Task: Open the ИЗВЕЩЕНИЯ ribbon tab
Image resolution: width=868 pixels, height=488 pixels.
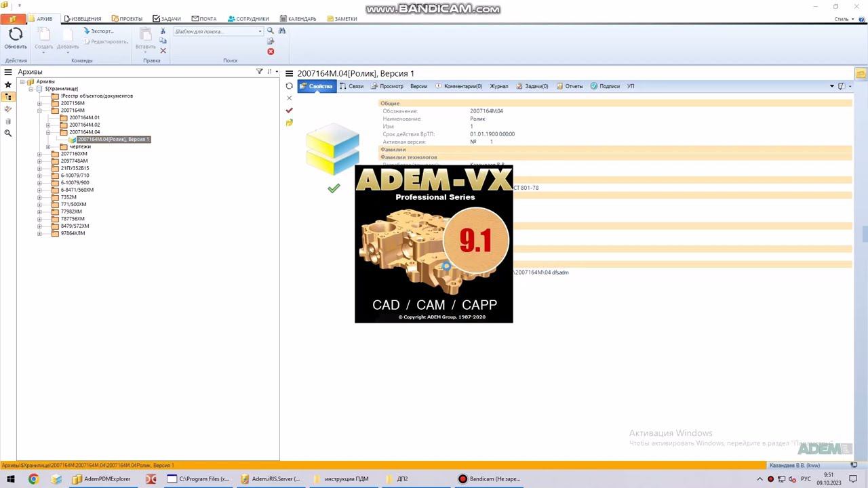Action: pyautogui.click(x=83, y=19)
